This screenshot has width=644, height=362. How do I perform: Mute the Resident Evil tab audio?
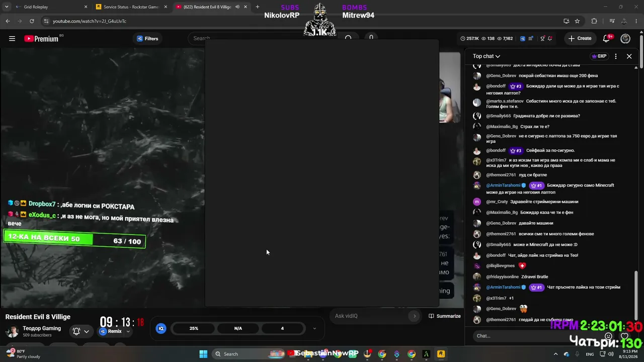pyautogui.click(x=237, y=7)
